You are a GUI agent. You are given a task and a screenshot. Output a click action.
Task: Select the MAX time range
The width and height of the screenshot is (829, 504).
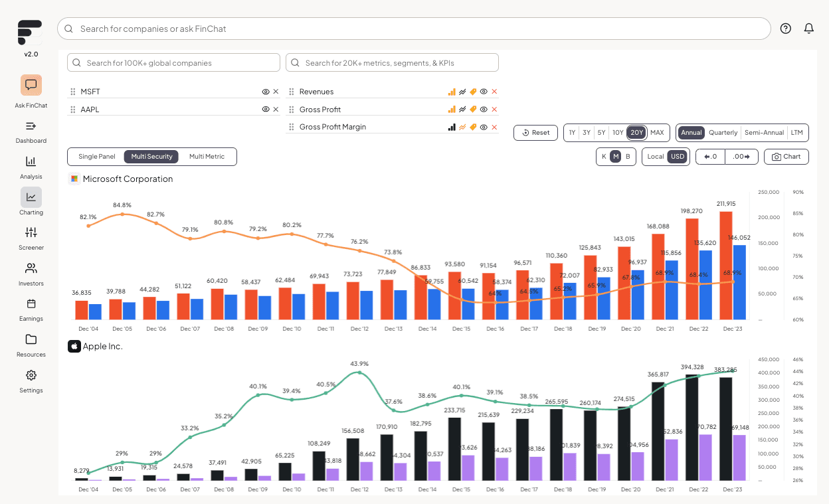(657, 133)
